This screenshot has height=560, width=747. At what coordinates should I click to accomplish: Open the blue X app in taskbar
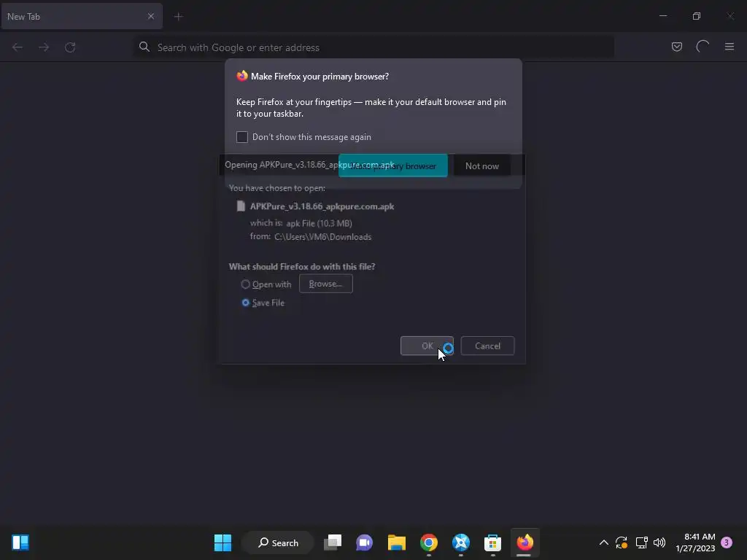tap(461, 542)
